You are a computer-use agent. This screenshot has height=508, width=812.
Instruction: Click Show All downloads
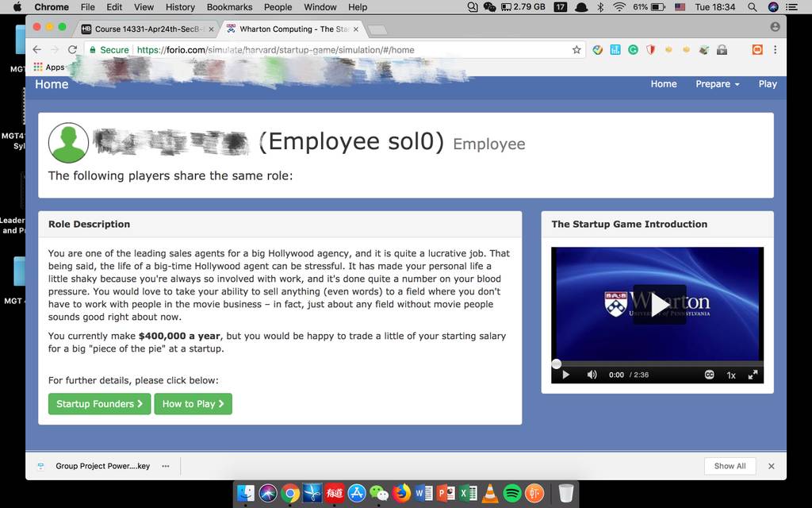730,466
